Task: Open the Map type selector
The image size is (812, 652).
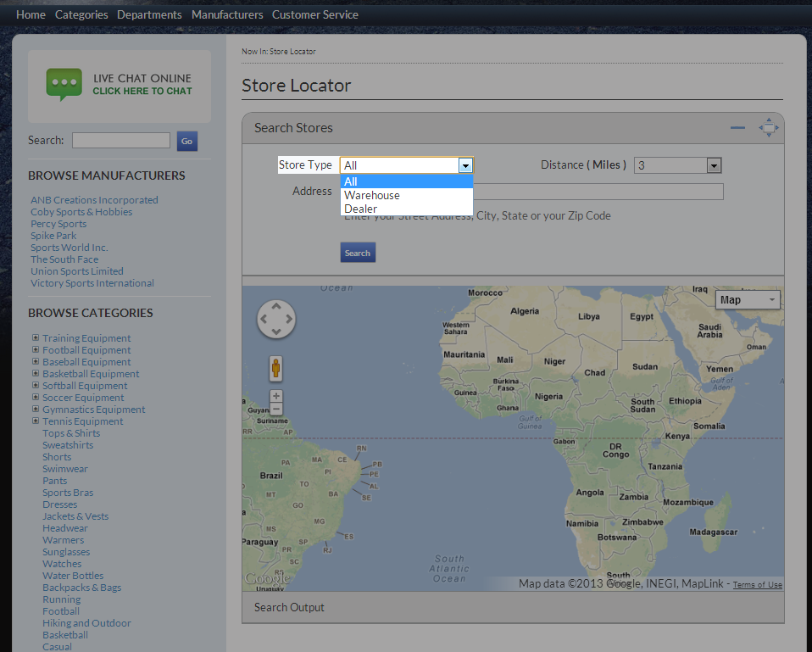Action: coord(748,299)
